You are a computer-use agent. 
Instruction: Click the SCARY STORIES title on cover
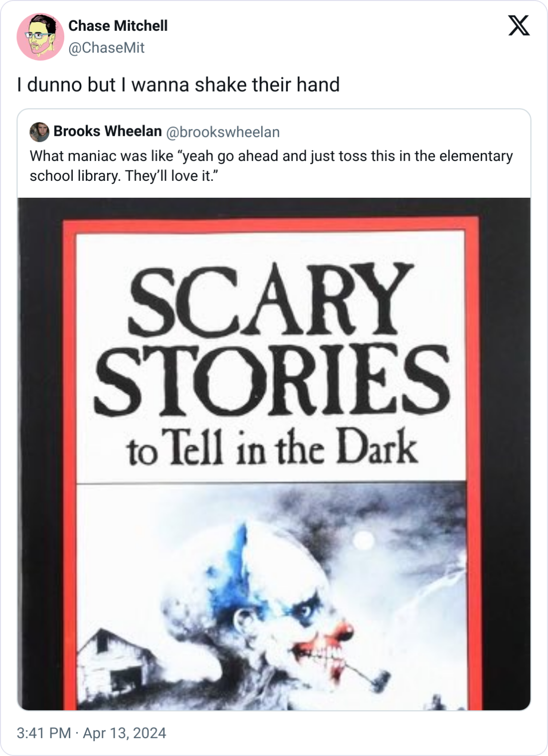pos(272,339)
